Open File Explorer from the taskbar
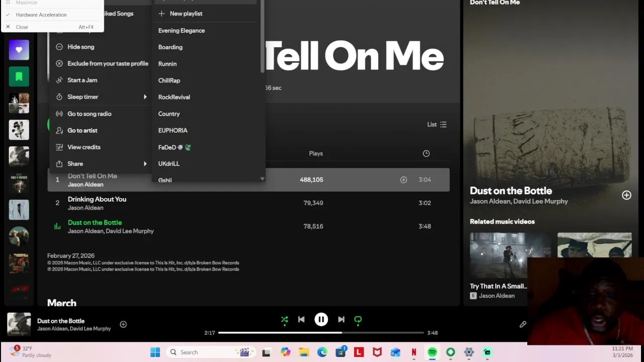Image resolution: width=644 pixels, height=362 pixels. click(304, 352)
